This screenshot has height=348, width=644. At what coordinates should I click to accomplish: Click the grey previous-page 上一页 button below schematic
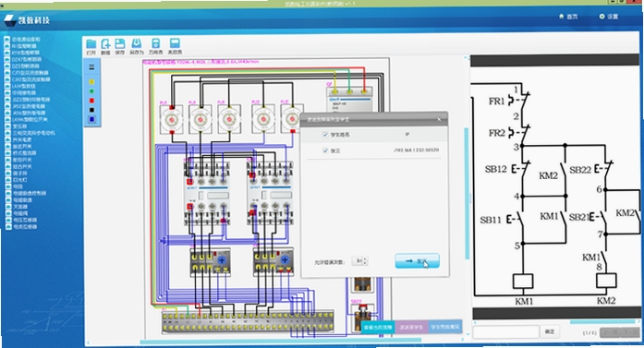(610, 332)
